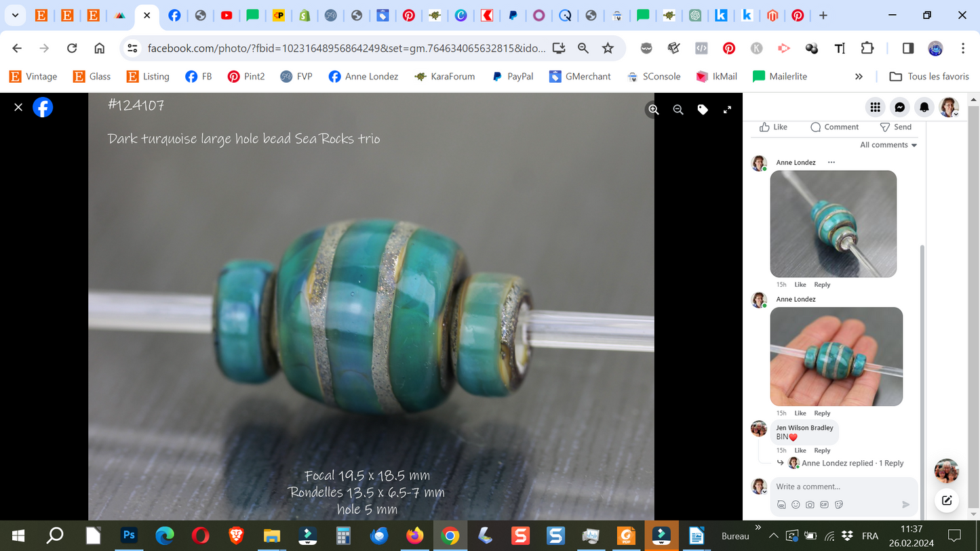Open first comment bead thumbnail
Image resolution: width=980 pixels, height=551 pixels.
click(834, 224)
